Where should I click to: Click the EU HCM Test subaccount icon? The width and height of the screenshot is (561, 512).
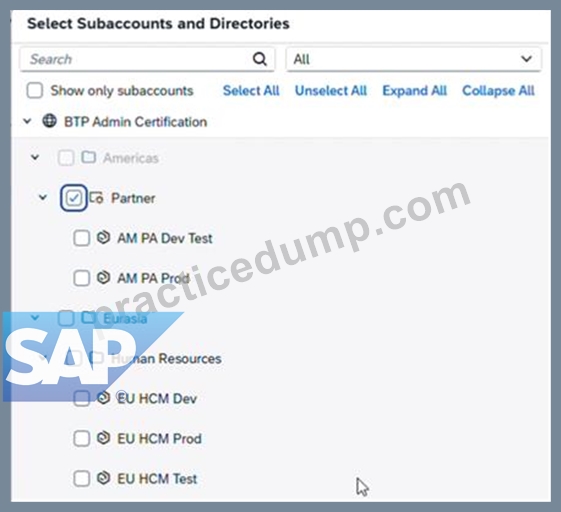(x=103, y=478)
